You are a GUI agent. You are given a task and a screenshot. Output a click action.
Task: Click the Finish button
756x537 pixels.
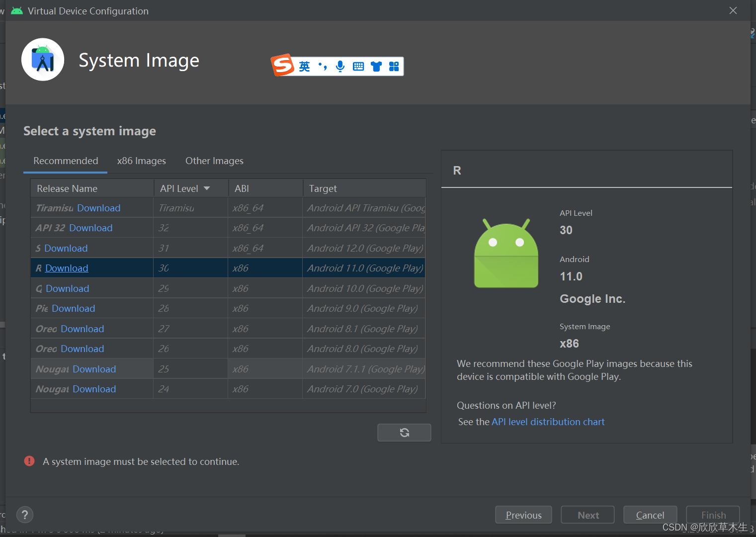click(713, 515)
